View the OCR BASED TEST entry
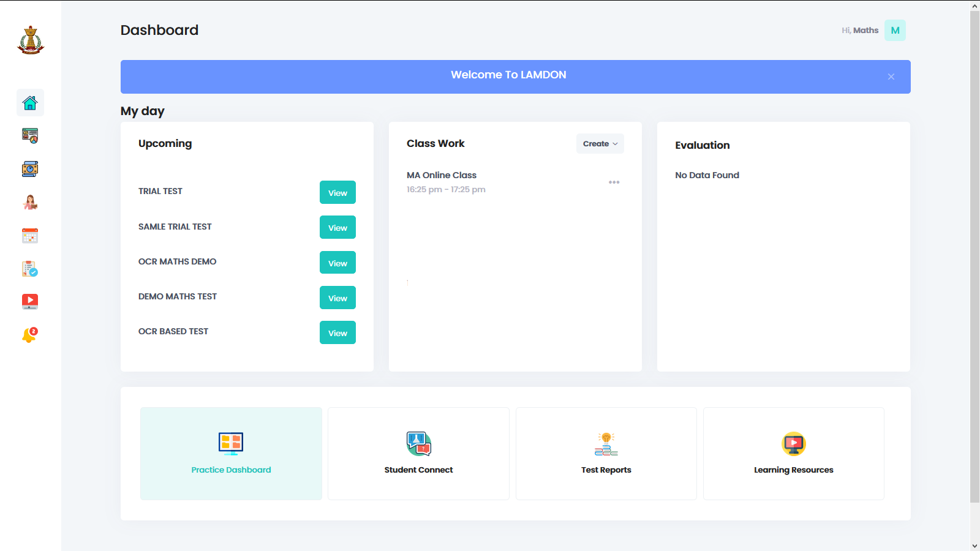Viewport: 980px width, 551px height. pyautogui.click(x=337, y=332)
